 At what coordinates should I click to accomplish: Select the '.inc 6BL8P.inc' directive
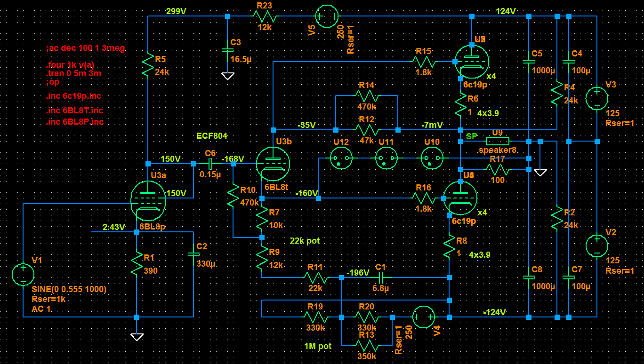coord(74,122)
